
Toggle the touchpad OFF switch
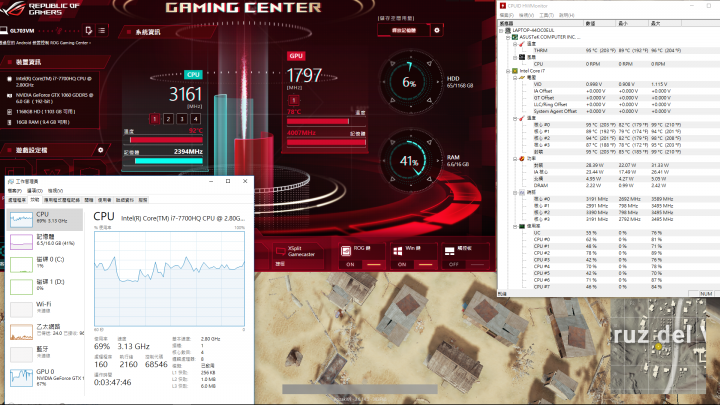[x=465, y=264]
